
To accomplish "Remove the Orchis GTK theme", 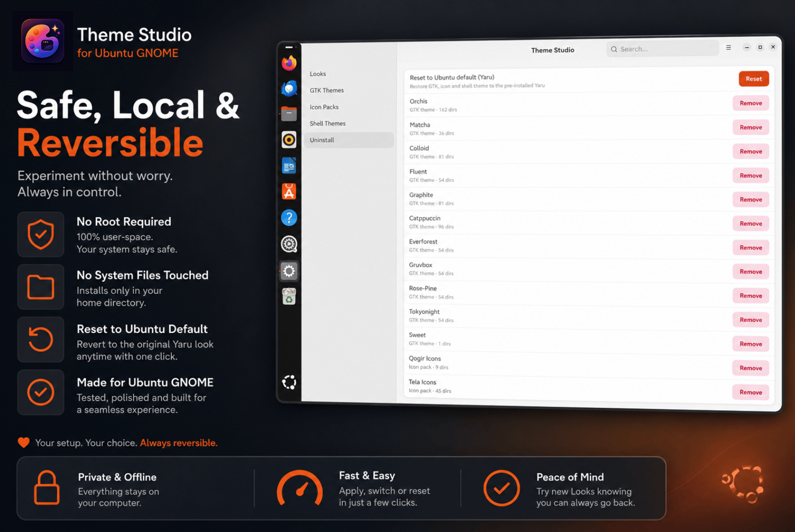I will click(751, 103).
